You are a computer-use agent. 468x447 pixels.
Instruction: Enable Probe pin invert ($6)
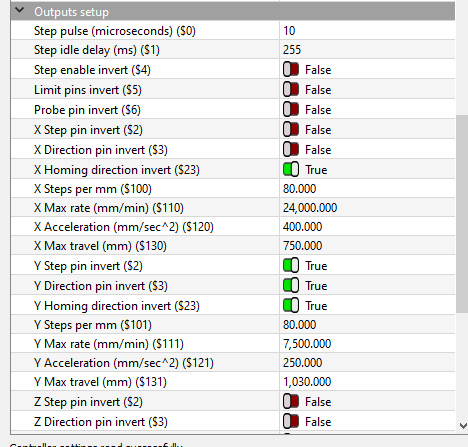291,110
